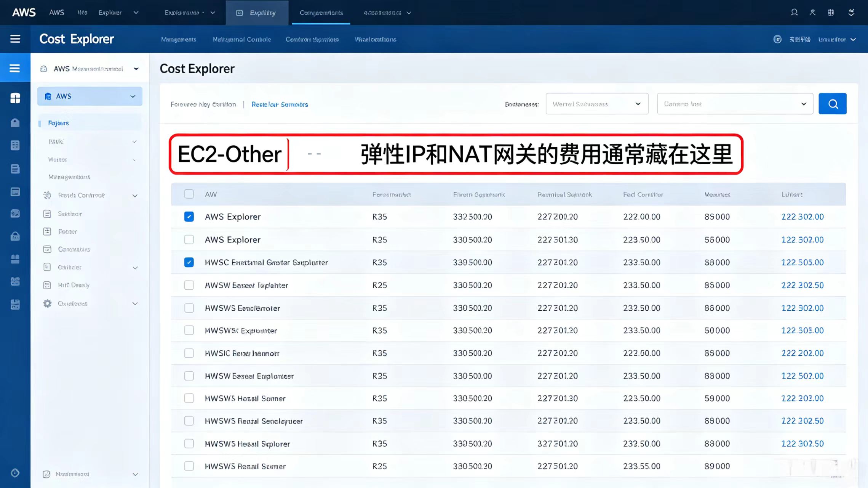The height and width of the screenshot is (488, 868).
Task: Toggle the select-all checkbox in the table header
Action: click(189, 194)
